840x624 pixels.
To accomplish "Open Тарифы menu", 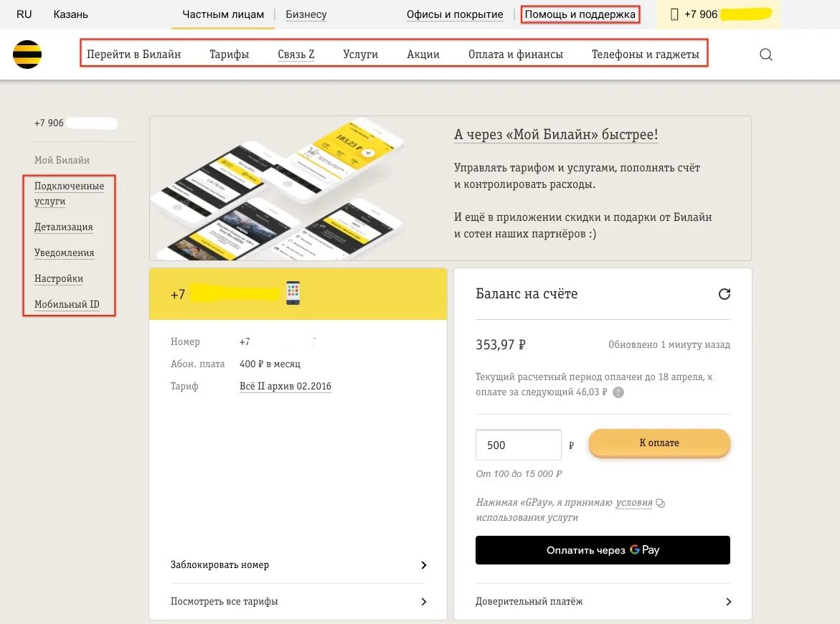I will 230,54.
